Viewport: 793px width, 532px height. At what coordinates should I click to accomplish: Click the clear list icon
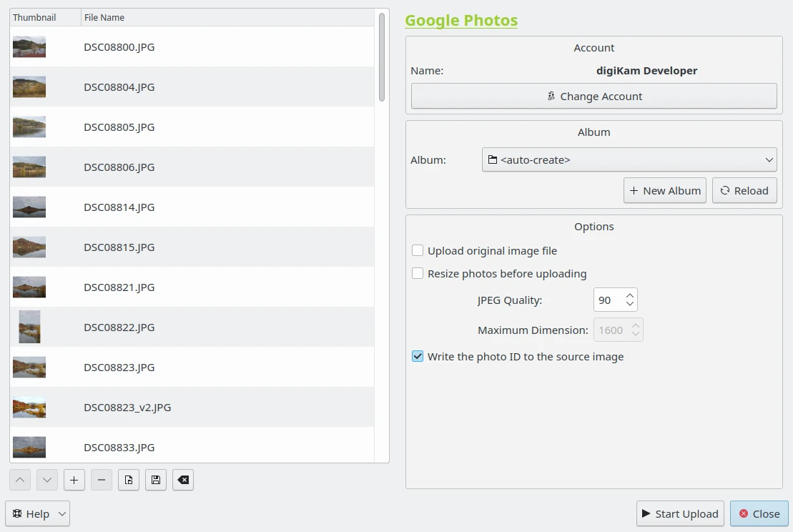tap(183, 481)
